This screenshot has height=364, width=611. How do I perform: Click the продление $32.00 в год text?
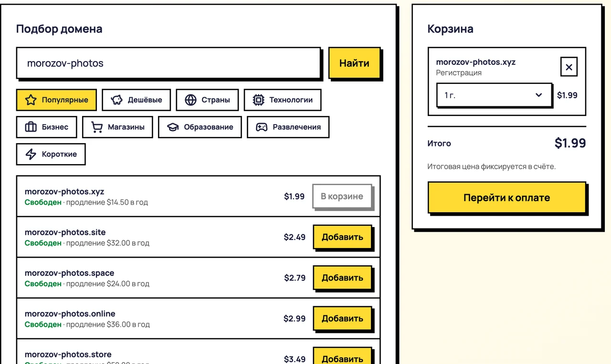(108, 243)
